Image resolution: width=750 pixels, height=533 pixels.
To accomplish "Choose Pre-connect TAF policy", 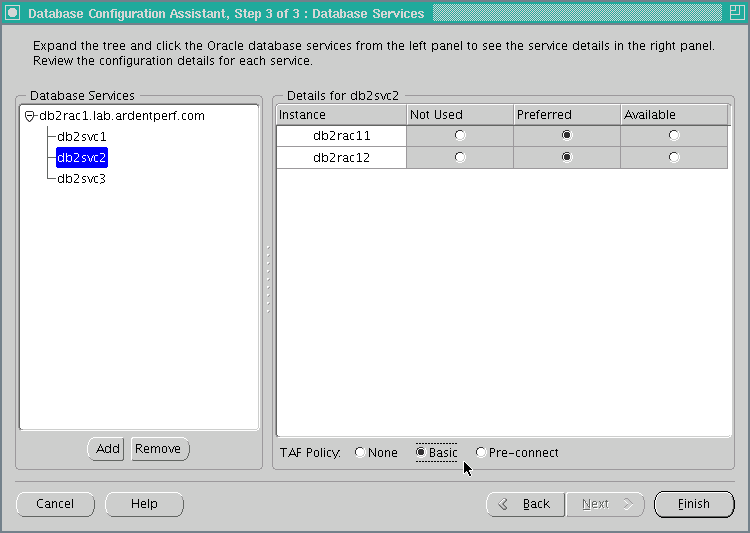I will coord(481,453).
